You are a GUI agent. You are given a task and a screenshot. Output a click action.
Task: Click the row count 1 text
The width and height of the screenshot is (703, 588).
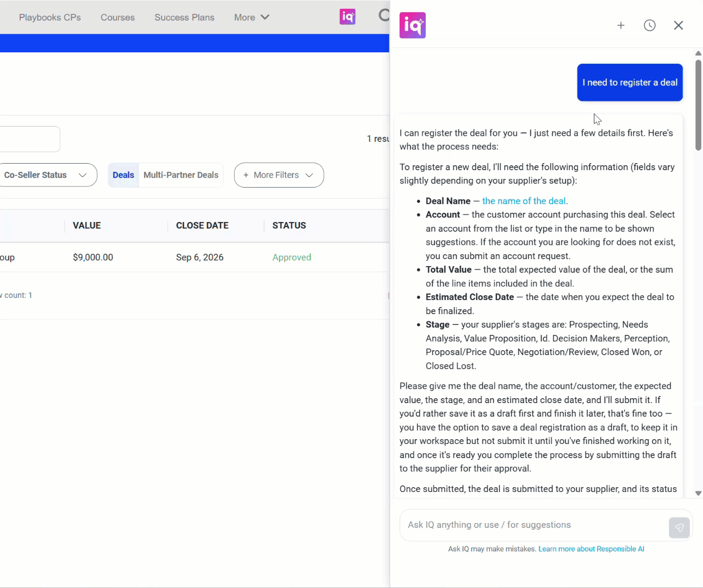pyautogui.click(x=16, y=295)
